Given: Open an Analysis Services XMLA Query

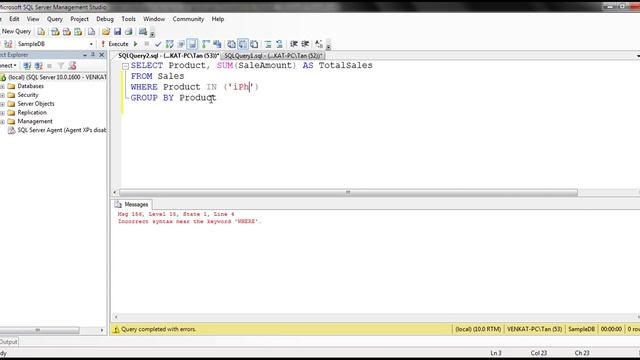Looking at the screenshot, I should click(x=78, y=32).
